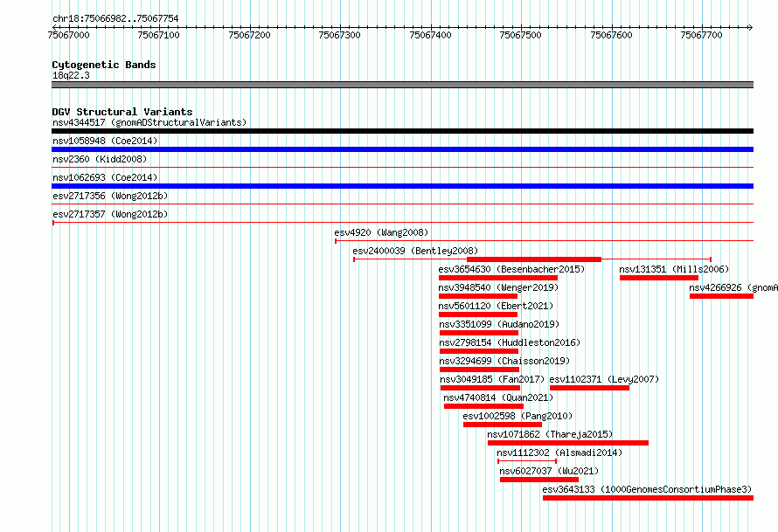Click the nsv3948540 (Wenger2019) text label

(x=498, y=287)
